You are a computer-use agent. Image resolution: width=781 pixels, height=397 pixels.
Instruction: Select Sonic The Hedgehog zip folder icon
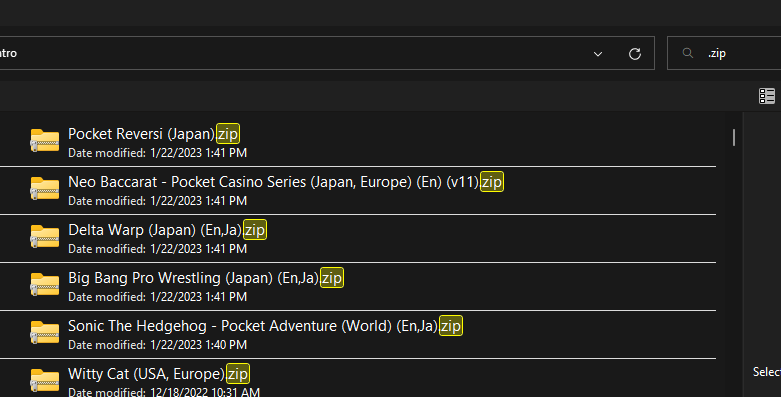[45, 332]
